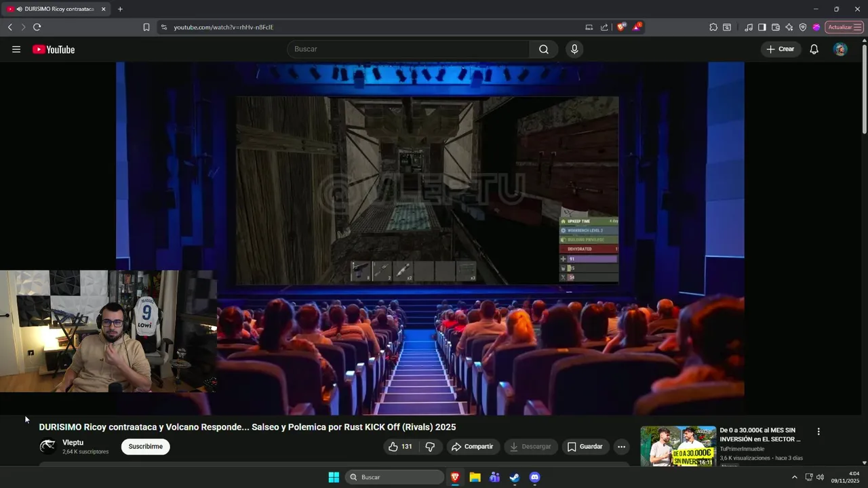The image size is (868, 488).
Task: Open Microsoft Teams from the taskbar
Action: [494, 477]
